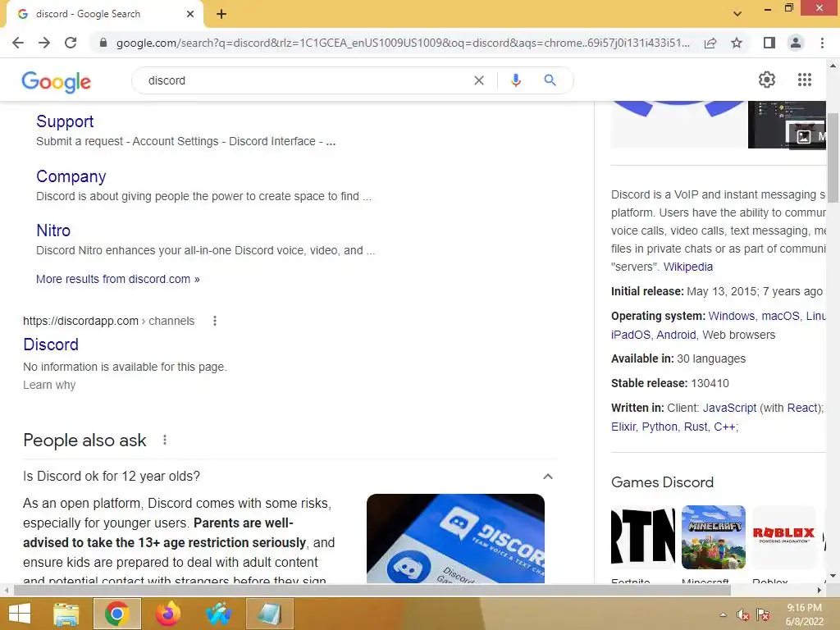Viewport: 840px width, 630px height.
Task: Go back to the previous page
Action: click(x=18, y=43)
